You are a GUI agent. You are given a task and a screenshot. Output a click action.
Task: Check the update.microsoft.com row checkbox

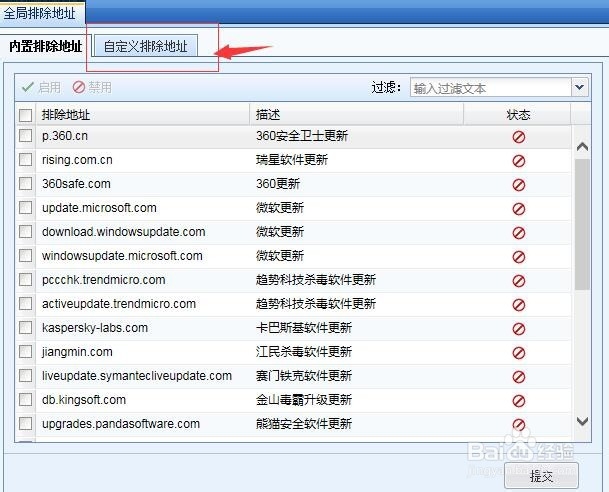click(25, 208)
